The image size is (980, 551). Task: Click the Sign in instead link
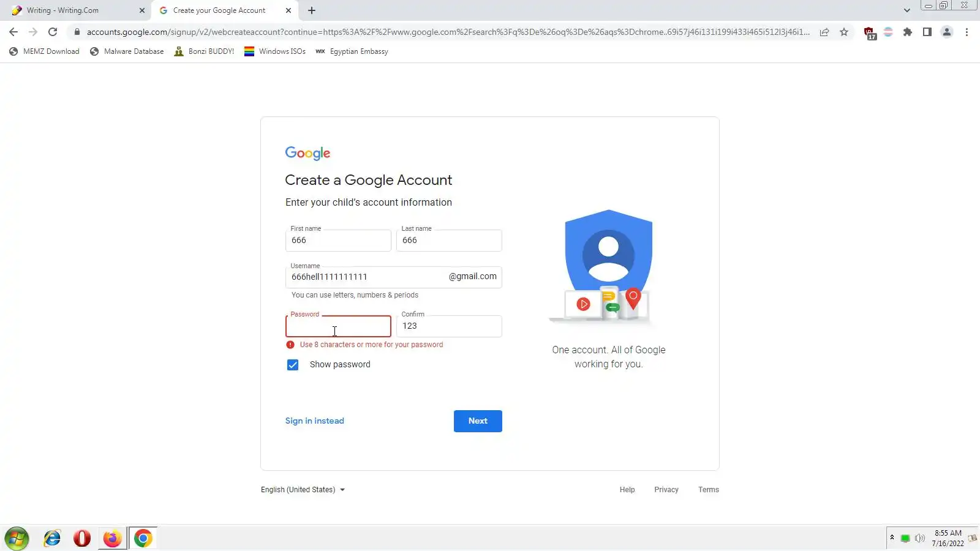click(x=315, y=421)
